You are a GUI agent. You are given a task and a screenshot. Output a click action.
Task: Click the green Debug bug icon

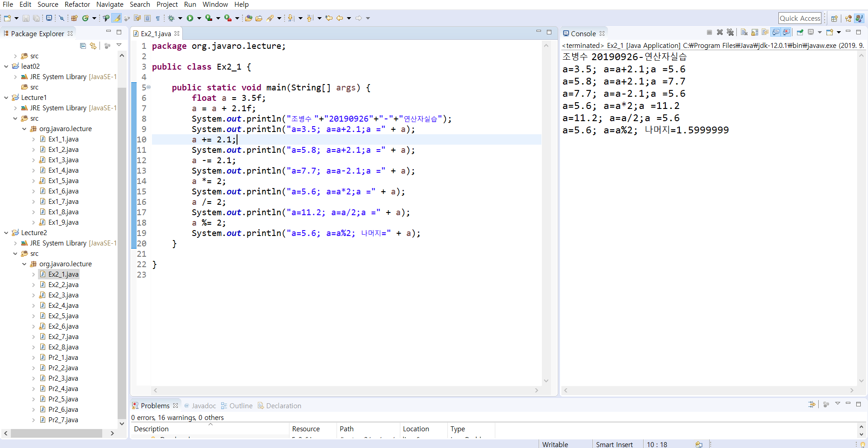click(x=171, y=18)
